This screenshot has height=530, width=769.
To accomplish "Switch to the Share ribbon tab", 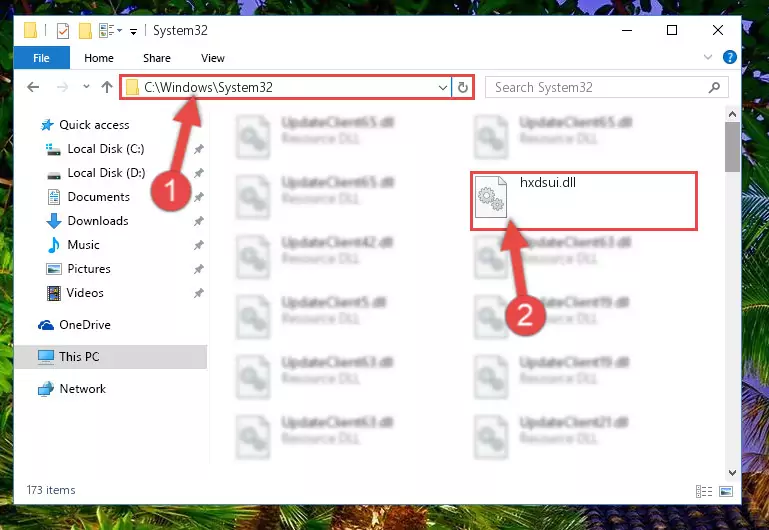I will tap(157, 58).
